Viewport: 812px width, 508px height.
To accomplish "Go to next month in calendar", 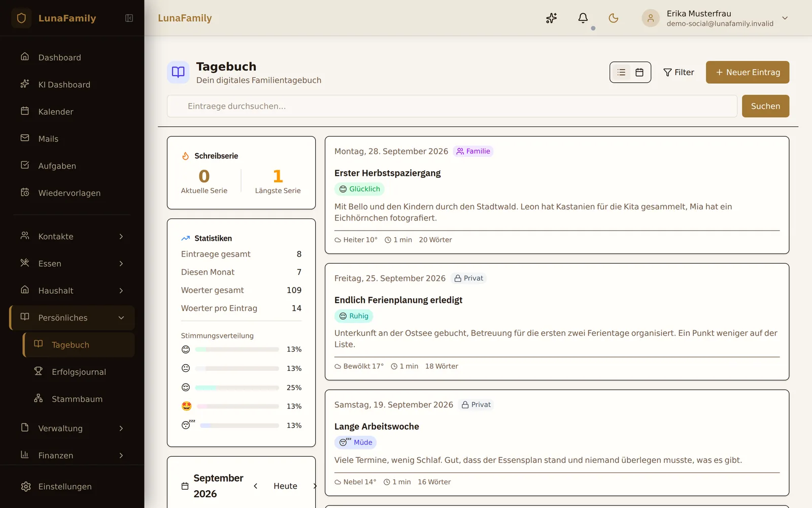I will tap(315, 486).
